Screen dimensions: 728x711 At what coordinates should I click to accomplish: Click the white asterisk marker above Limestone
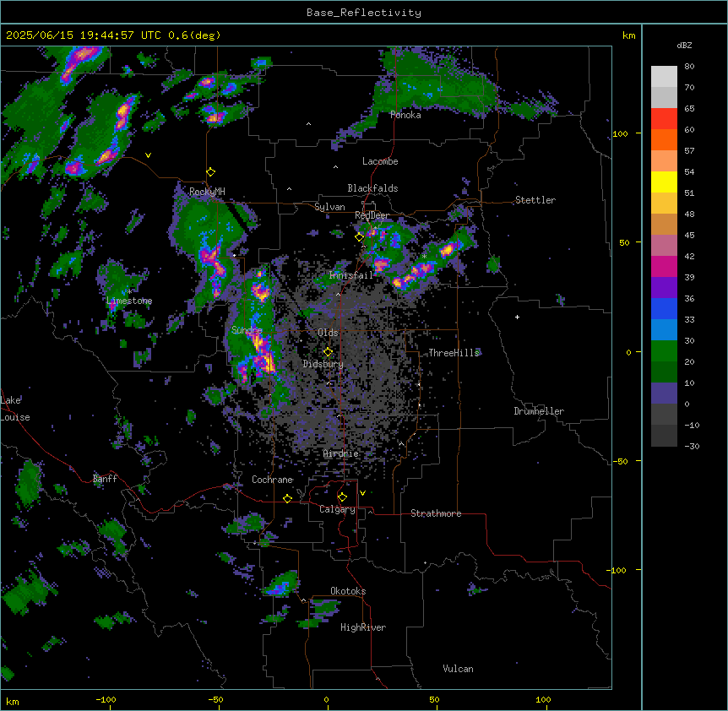point(129,292)
